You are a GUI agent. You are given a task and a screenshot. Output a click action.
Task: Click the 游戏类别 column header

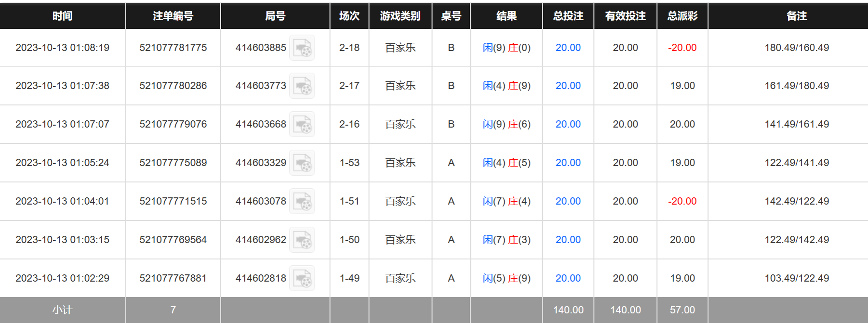401,16
